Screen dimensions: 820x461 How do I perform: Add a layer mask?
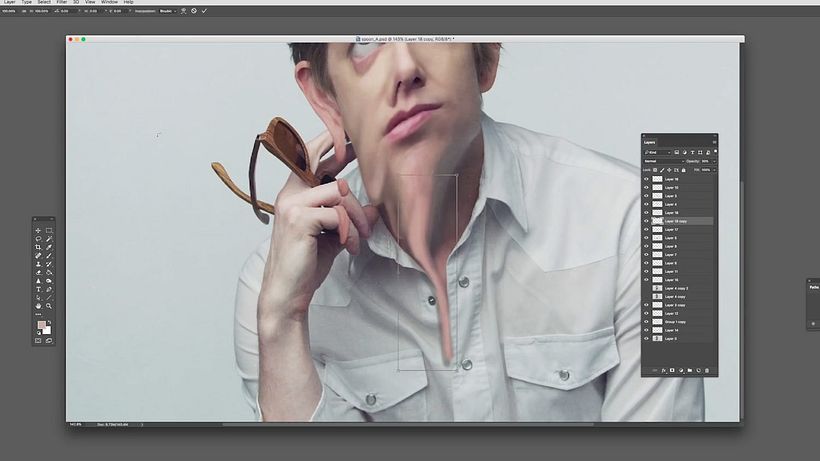tap(673, 370)
